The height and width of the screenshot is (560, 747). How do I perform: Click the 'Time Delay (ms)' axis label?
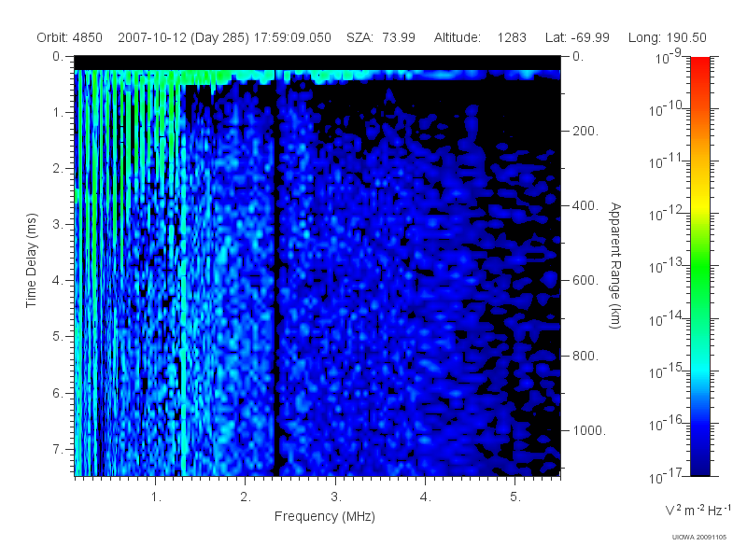pyautogui.click(x=31, y=260)
